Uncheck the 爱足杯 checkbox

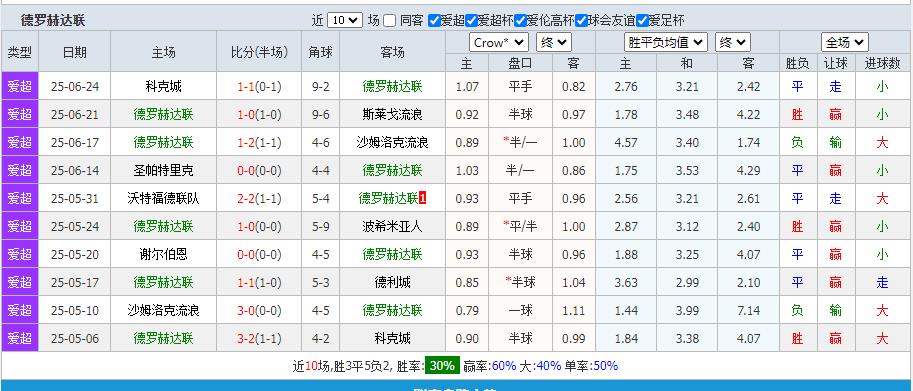[642, 21]
